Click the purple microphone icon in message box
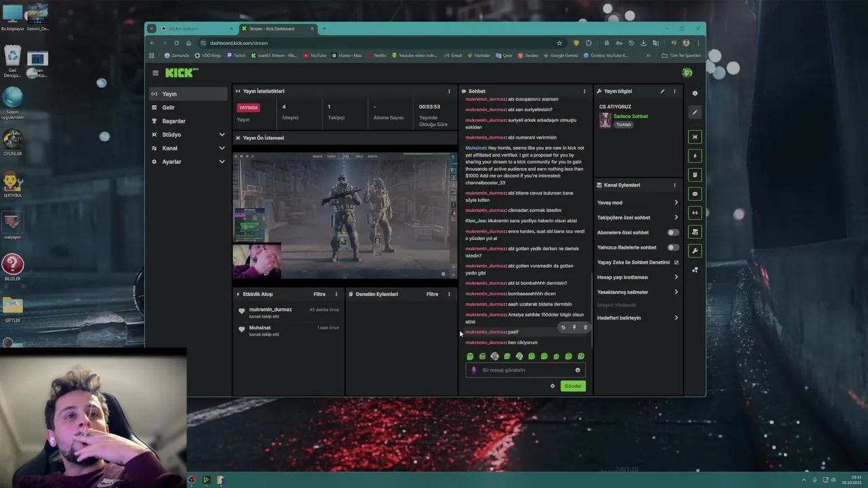 [474, 370]
